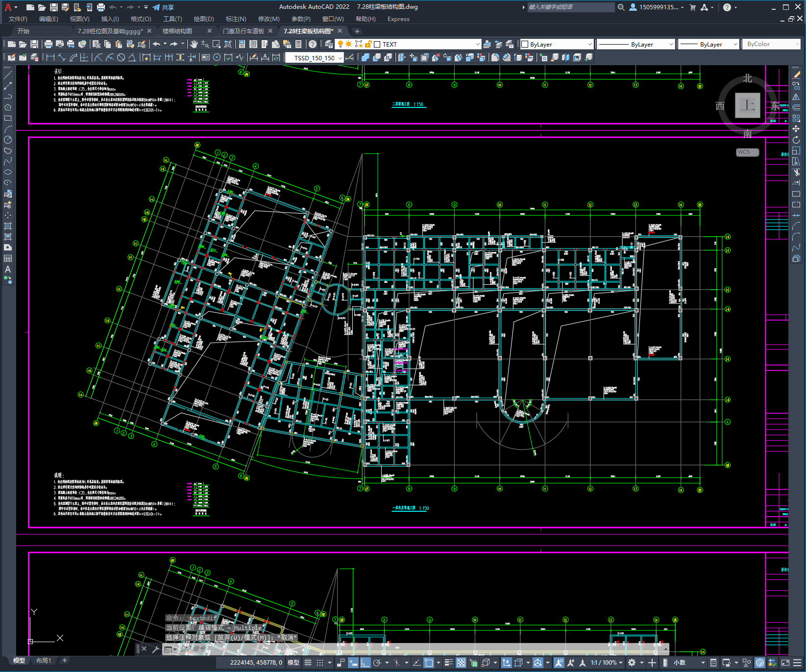The height and width of the screenshot is (672, 806).
Task: Click the Diameter dimension icon
Action: point(121,57)
